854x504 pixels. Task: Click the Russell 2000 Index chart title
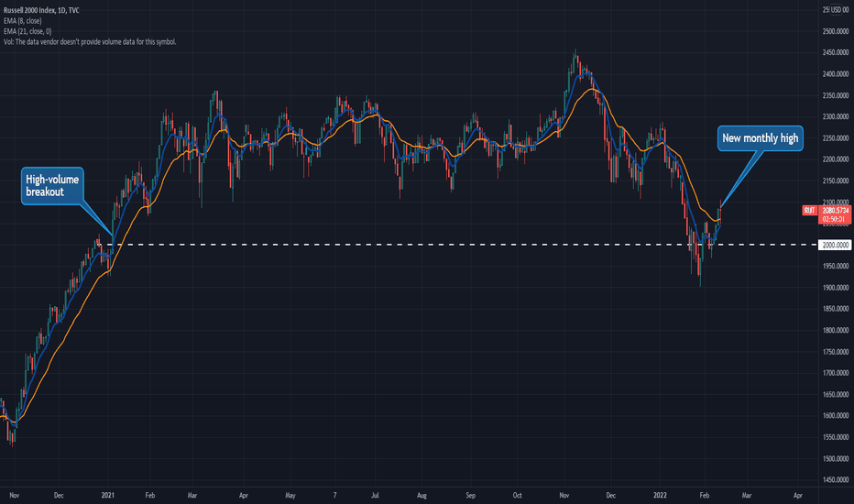[41, 10]
